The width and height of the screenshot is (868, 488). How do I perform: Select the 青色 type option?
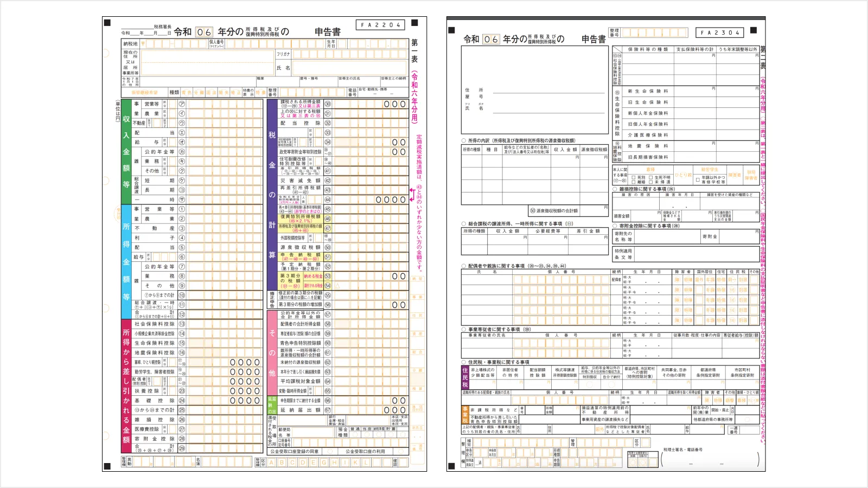click(187, 93)
